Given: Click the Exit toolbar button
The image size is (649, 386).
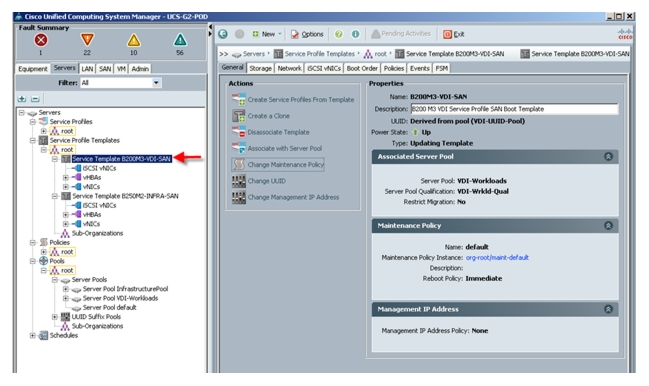Looking at the screenshot, I should (454, 34).
